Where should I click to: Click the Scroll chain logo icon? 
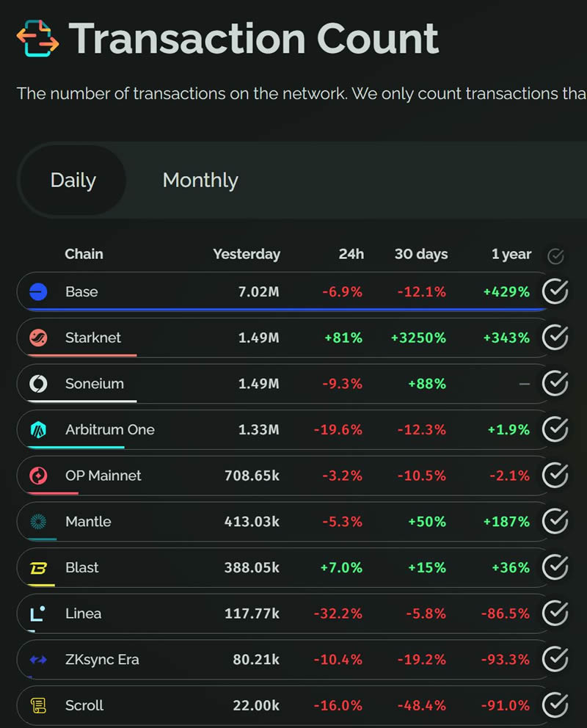[38, 706]
